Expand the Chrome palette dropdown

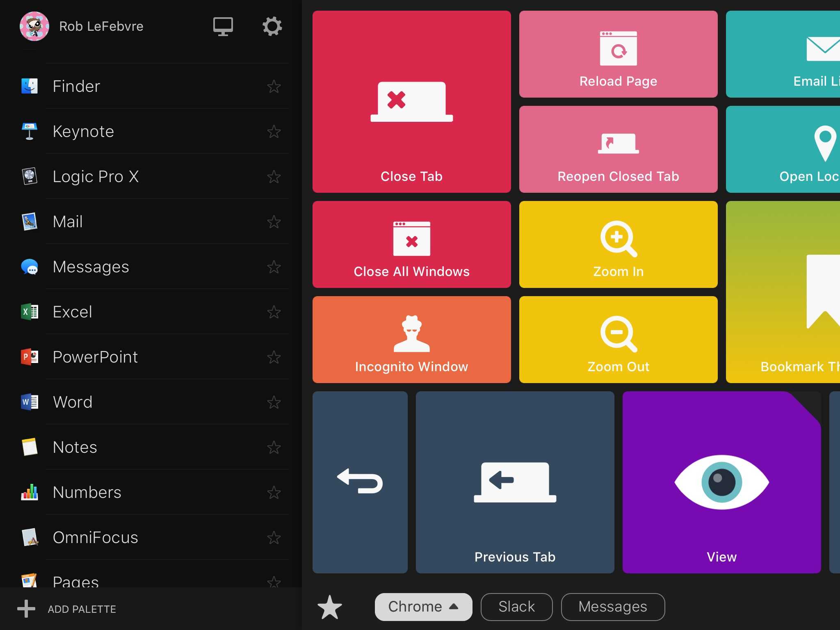coord(423,607)
